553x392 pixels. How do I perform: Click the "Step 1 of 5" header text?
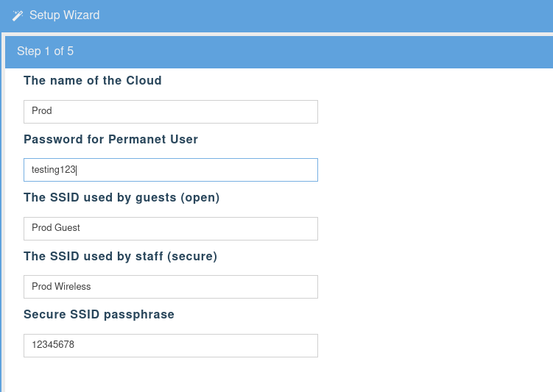(x=45, y=51)
